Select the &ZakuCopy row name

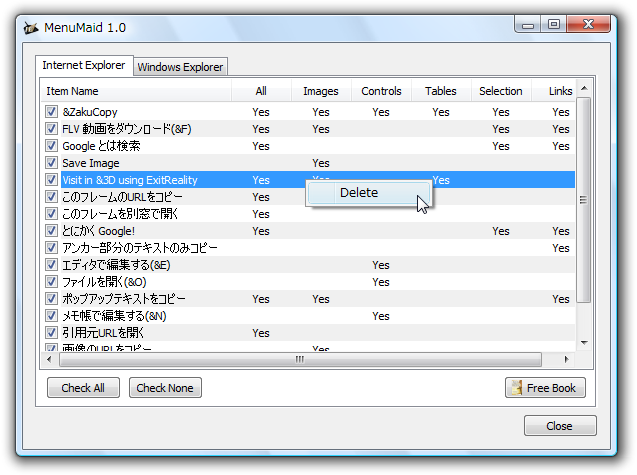click(90, 112)
